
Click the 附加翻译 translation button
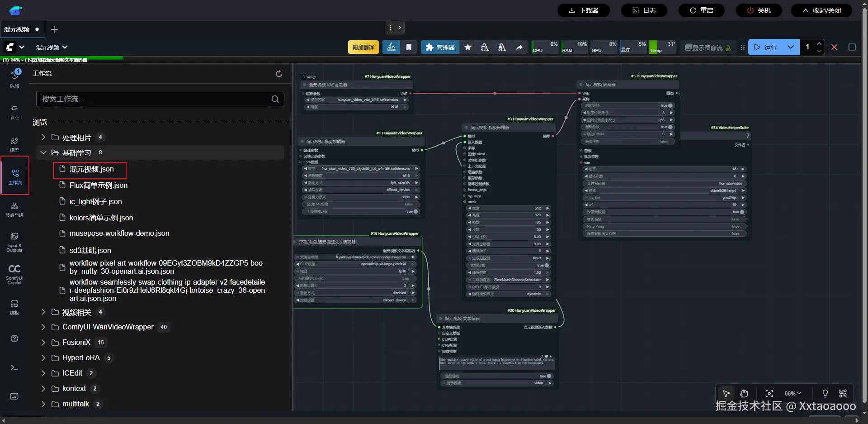(x=363, y=47)
